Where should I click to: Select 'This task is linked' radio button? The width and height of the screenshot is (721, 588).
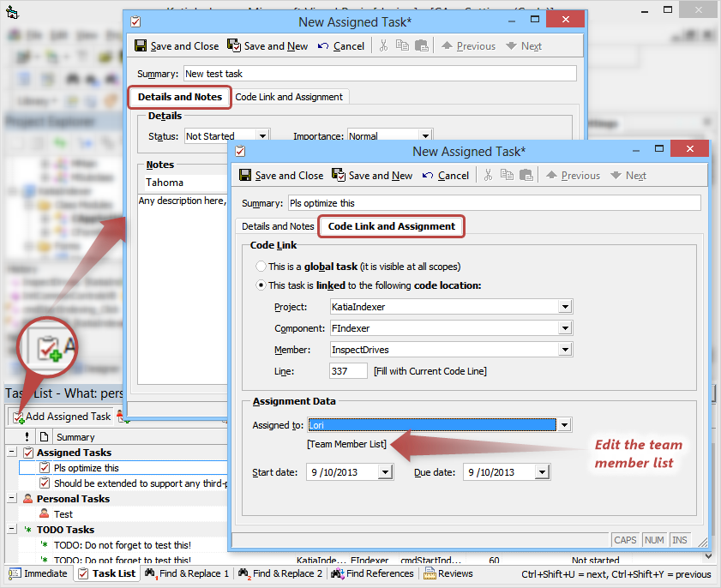(x=261, y=285)
